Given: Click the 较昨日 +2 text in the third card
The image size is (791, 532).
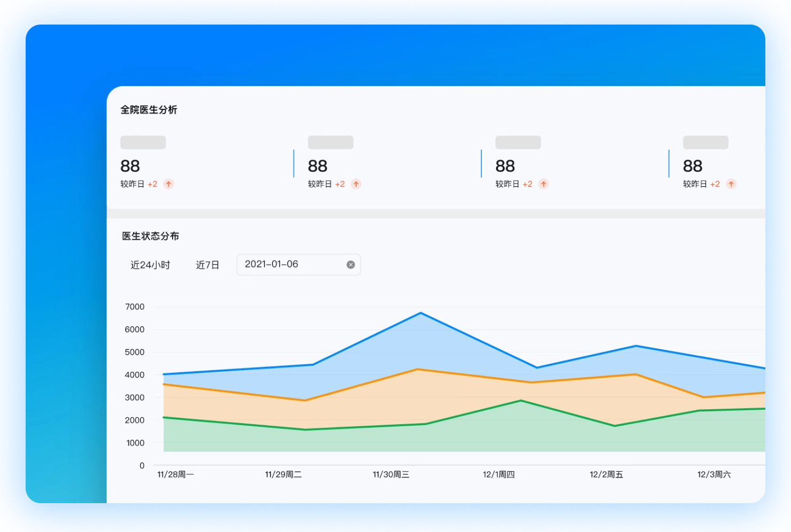Looking at the screenshot, I should click(514, 184).
